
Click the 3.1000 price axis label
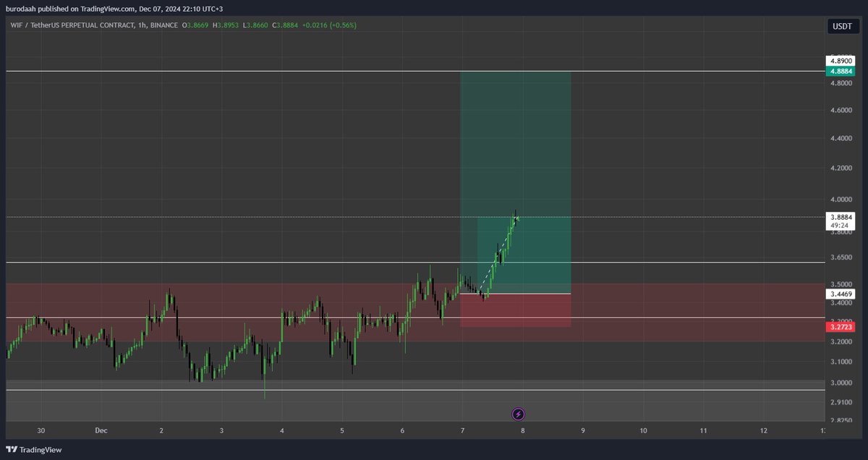point(841,362)
